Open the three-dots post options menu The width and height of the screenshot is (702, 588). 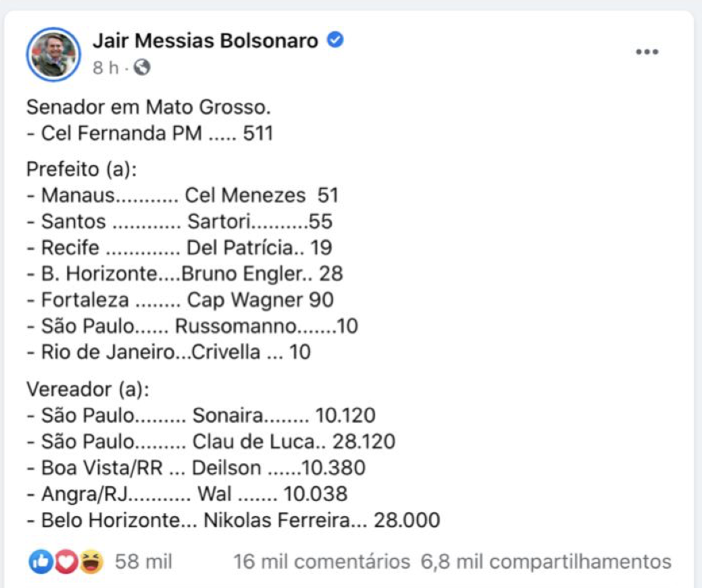(x=647, y=52)
